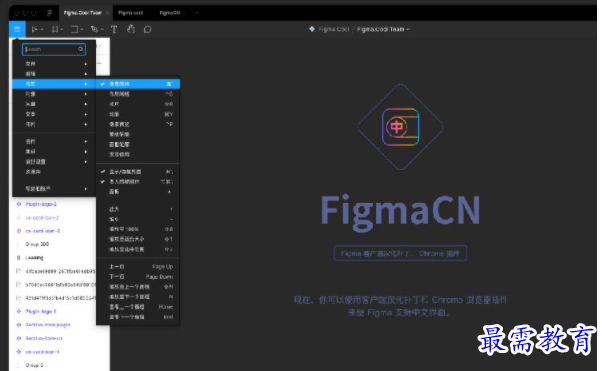
Task: Focus the menu Search input field
Action: pyautogui.click(x=54, y=49)
